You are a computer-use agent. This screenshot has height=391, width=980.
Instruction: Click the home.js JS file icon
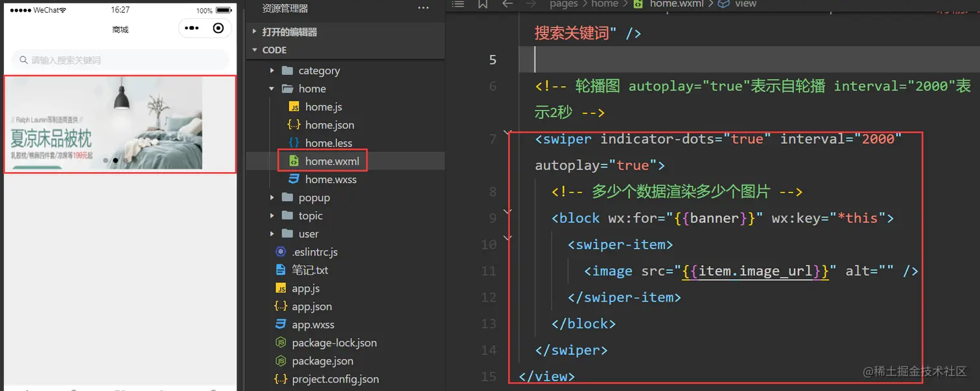point(294,107)
